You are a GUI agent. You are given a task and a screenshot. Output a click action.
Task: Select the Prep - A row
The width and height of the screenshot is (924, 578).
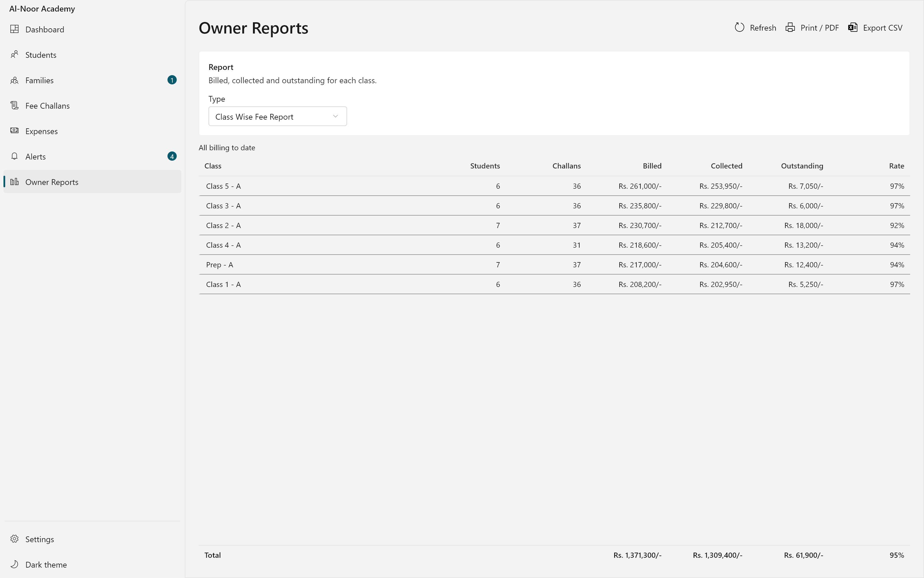click(x=554, y=264)
